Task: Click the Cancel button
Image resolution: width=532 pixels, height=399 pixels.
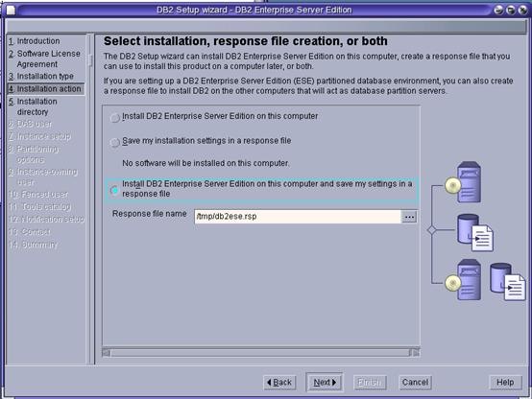Action: pos(415,383)
